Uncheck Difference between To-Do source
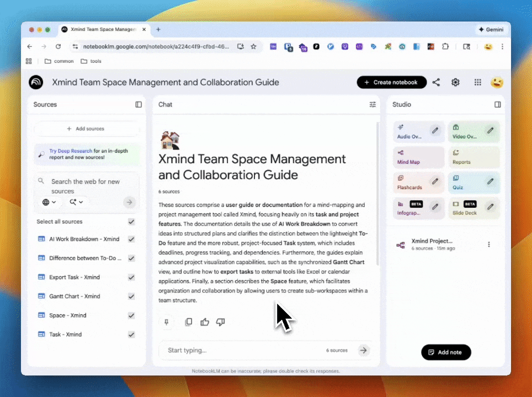The image size is (532, 397). [131, 259]
